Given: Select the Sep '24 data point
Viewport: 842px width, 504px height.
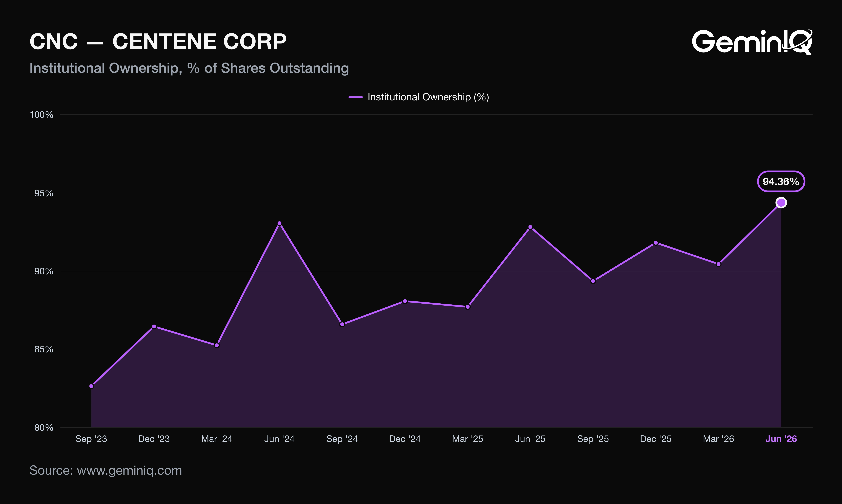Looking at the screenshot, I should (x=342, y=324).
